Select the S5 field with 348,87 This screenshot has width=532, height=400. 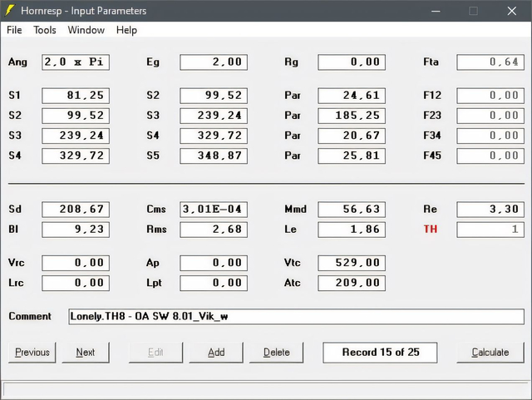[x=214, y=156]
